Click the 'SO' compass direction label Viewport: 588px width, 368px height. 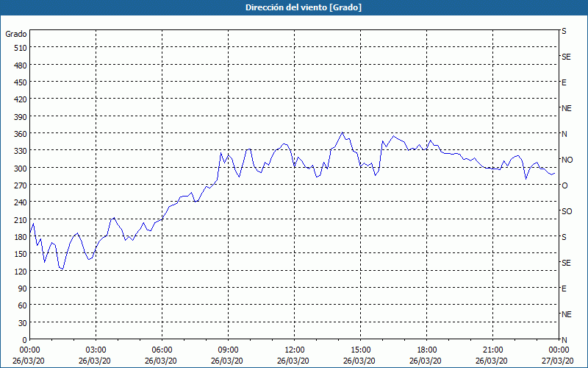coord(567,211)
